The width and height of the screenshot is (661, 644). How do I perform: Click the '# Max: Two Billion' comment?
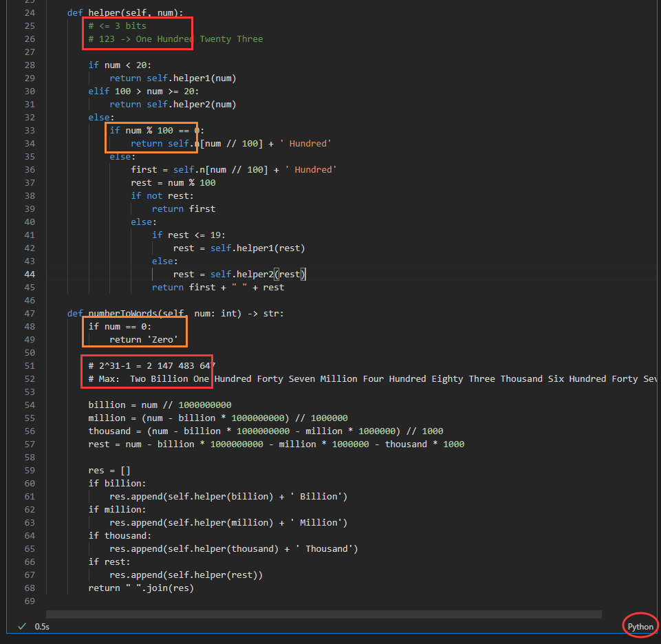[372, 378]
